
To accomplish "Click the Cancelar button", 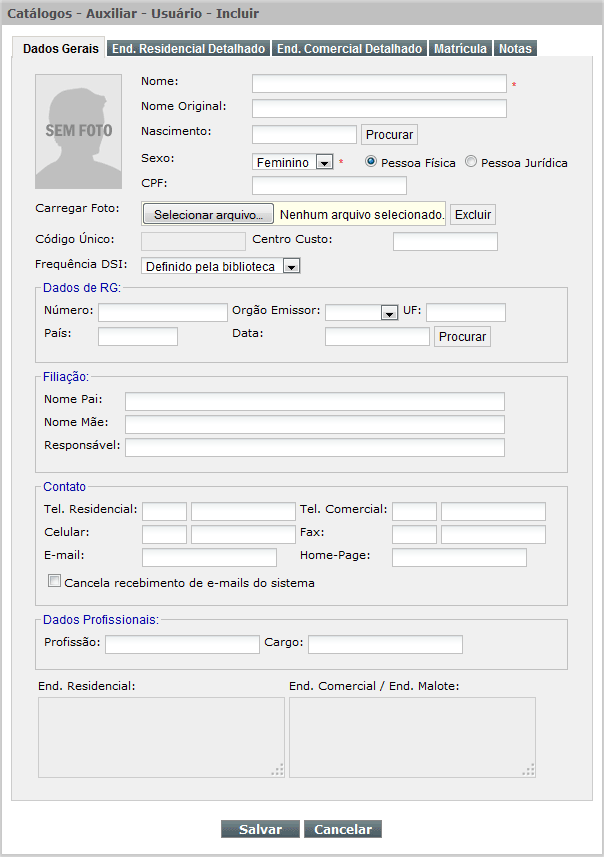I will 343,829.
